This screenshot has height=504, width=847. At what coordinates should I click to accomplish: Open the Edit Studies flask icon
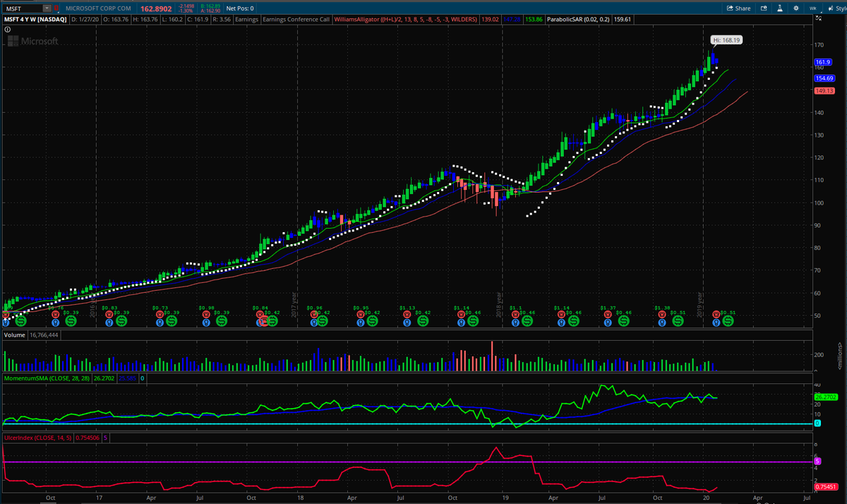click(x=780, y=8)
